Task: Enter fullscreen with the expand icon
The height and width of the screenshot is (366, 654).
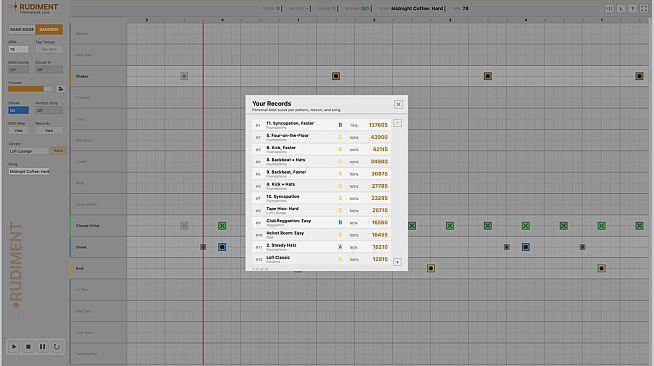Action: (x=644, y=8)
